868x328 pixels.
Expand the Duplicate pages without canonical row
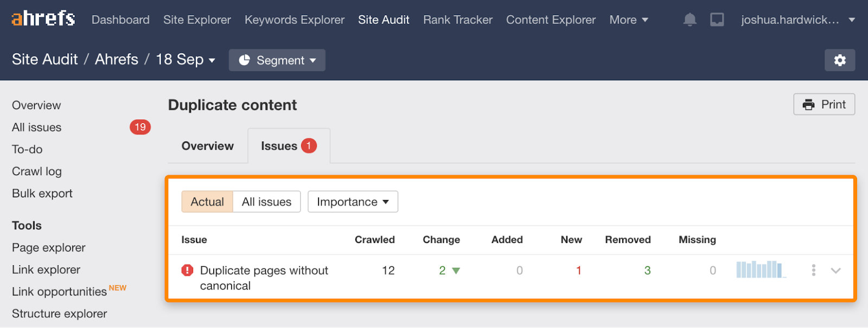pos(835,270)
